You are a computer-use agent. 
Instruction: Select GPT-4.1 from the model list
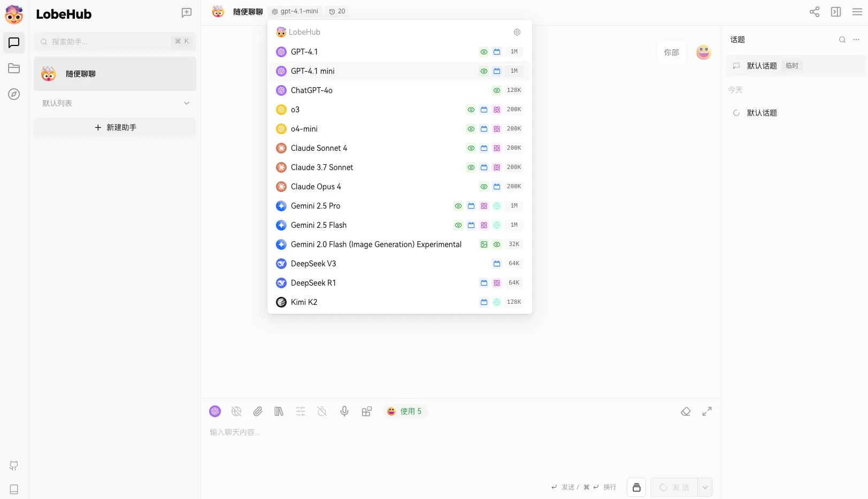tap(400, 52)
